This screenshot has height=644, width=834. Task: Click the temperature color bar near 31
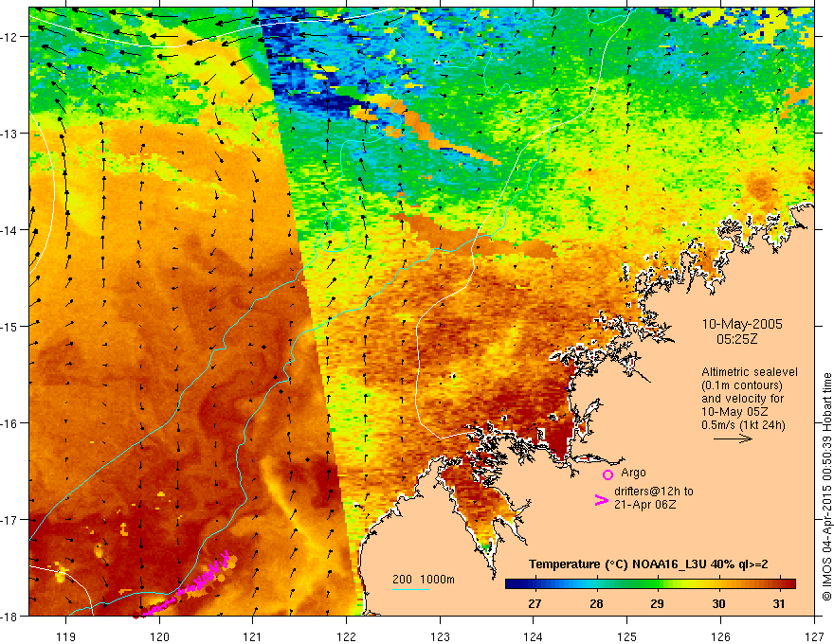tap(779, 584)
